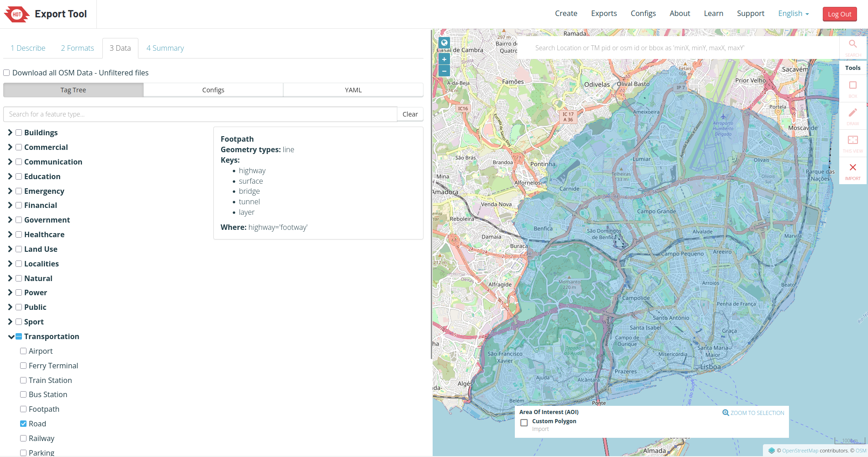Viewport: 868px width, 457px height.
Task: Click the Log Out button
Action: click(839, 14)
